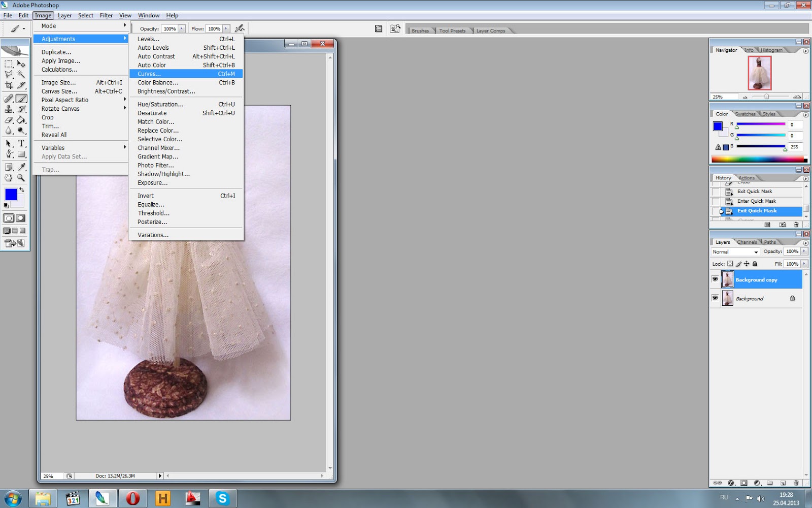Open the document status bar flyout arrow
Screen dimensions: 812x508
160,476
